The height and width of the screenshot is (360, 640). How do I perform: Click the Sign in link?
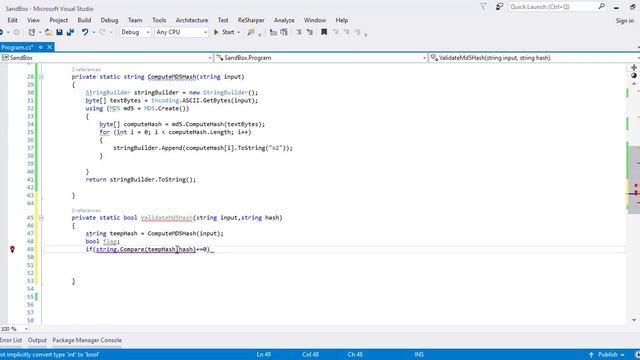click(624, 20)
